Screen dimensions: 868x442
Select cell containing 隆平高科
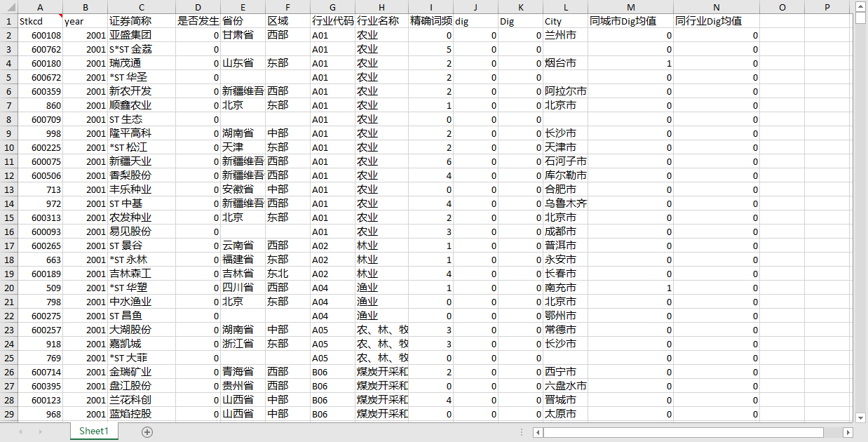tap(142, 133)
